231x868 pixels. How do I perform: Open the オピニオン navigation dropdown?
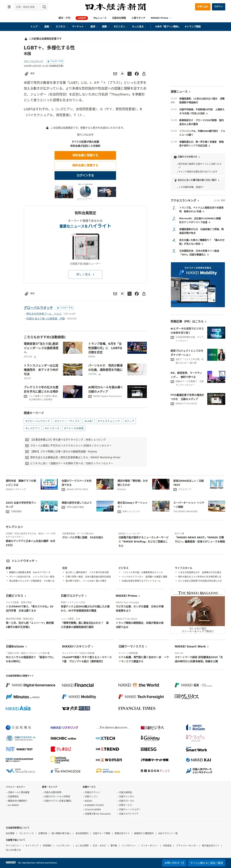120,27
